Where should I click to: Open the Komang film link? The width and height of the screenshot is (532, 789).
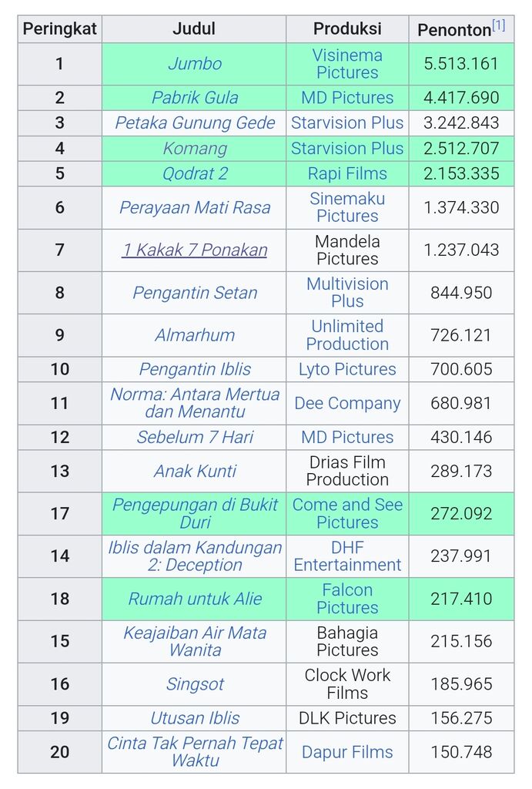click(x=195, y=149)
